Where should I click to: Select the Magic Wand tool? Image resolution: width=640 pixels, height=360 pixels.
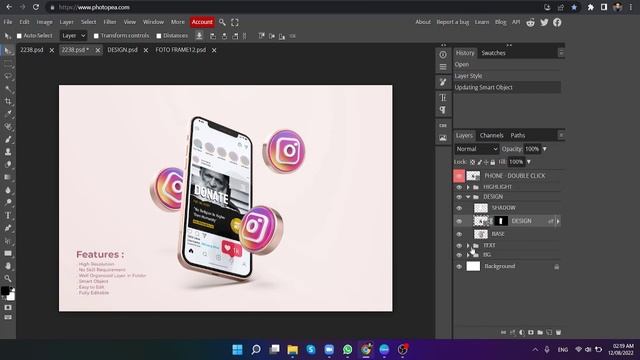click(8, 89)
